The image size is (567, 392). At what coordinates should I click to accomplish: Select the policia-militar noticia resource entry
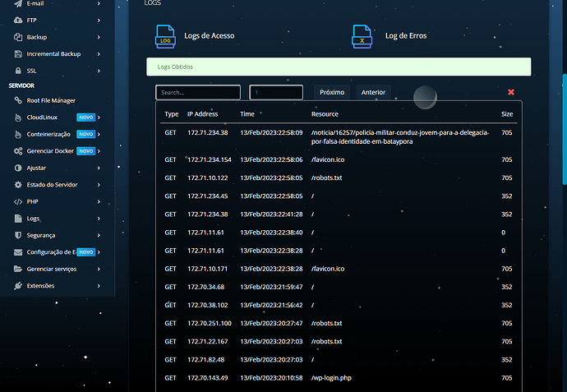[x=400, y=137]
